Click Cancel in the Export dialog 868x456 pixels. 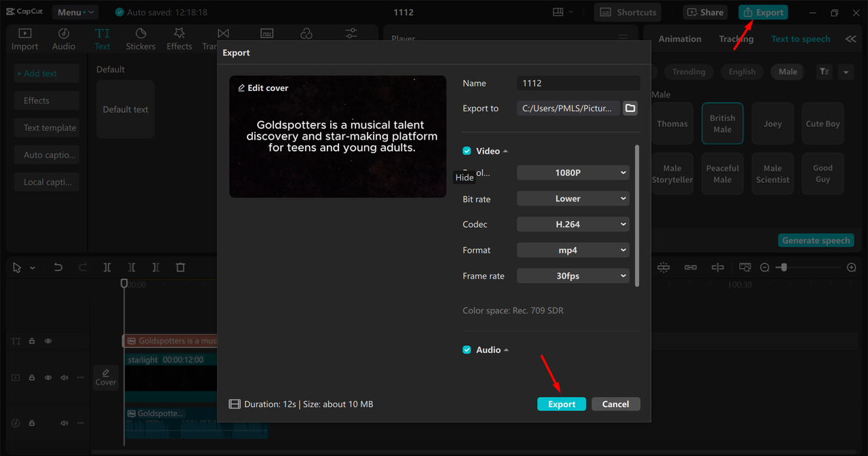coord(616,404)
